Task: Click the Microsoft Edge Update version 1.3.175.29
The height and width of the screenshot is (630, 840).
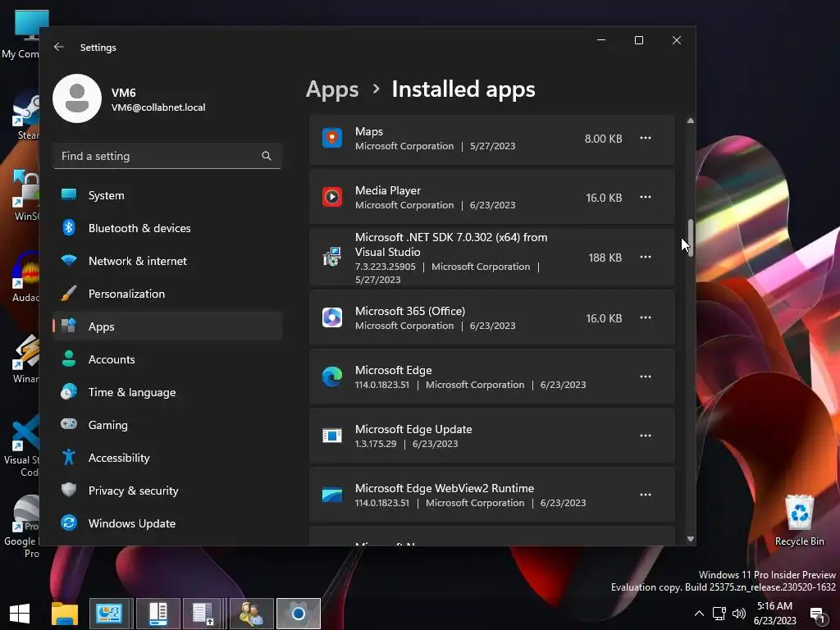Action: point(376,444)
